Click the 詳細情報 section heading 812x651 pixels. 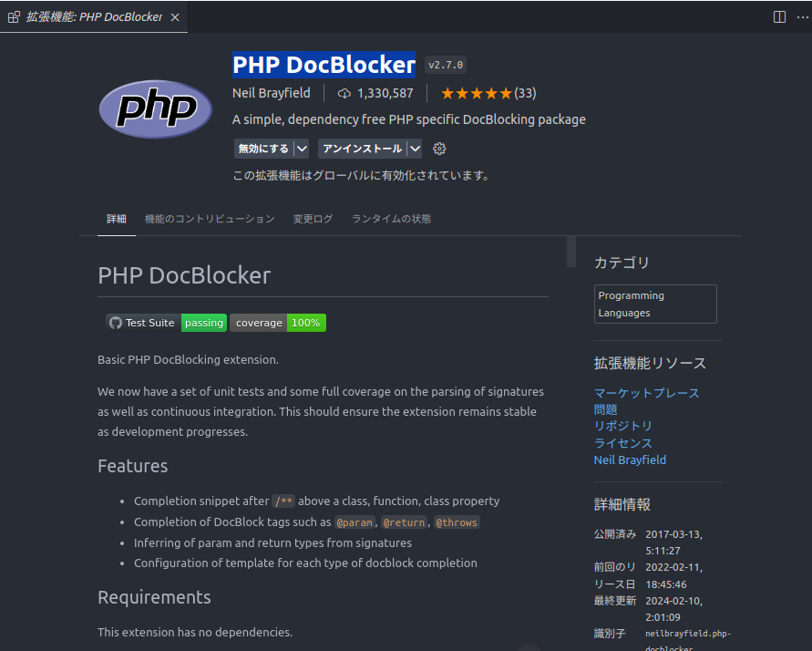[622, 504]
